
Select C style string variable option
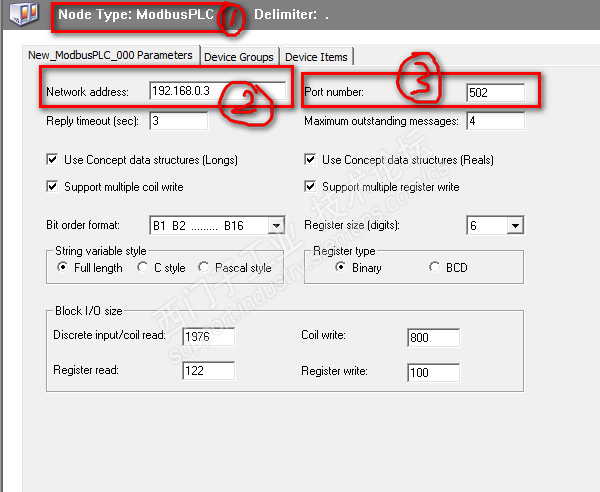coord(143,268)
